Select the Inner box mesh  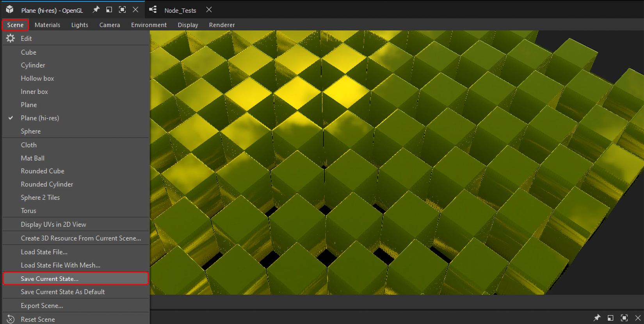click(76, 91)
